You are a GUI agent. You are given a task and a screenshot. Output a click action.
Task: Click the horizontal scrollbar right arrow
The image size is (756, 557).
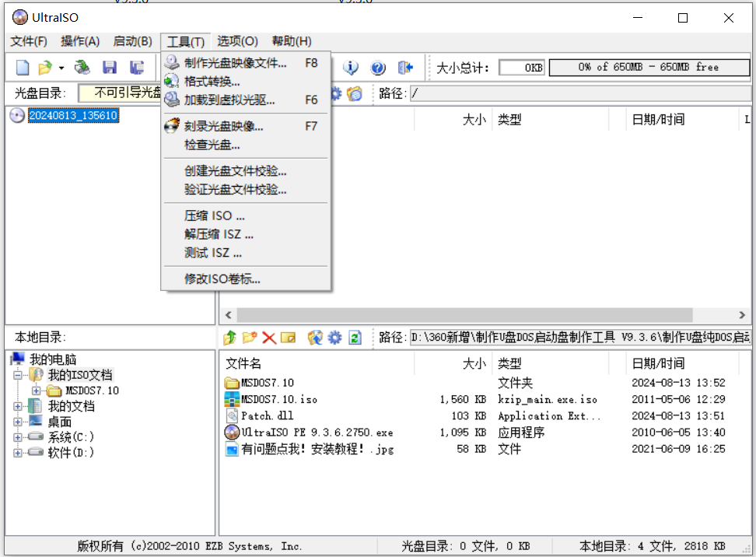click(742, 315)
